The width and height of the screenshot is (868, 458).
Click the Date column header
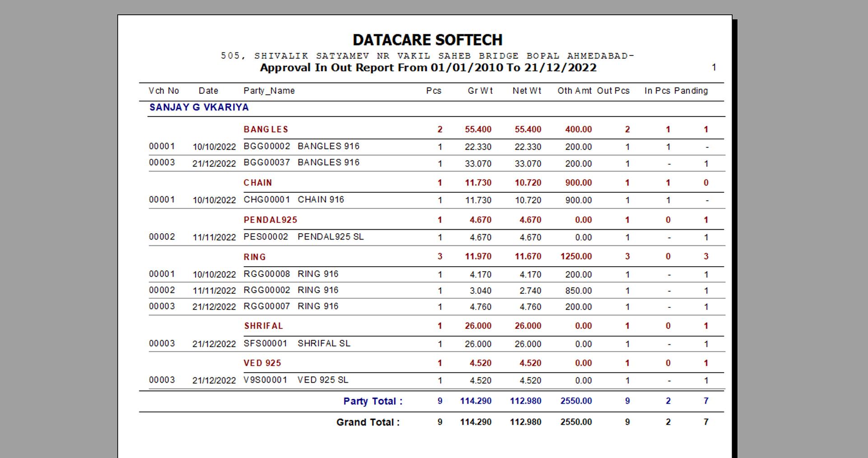tap(208, 91)
